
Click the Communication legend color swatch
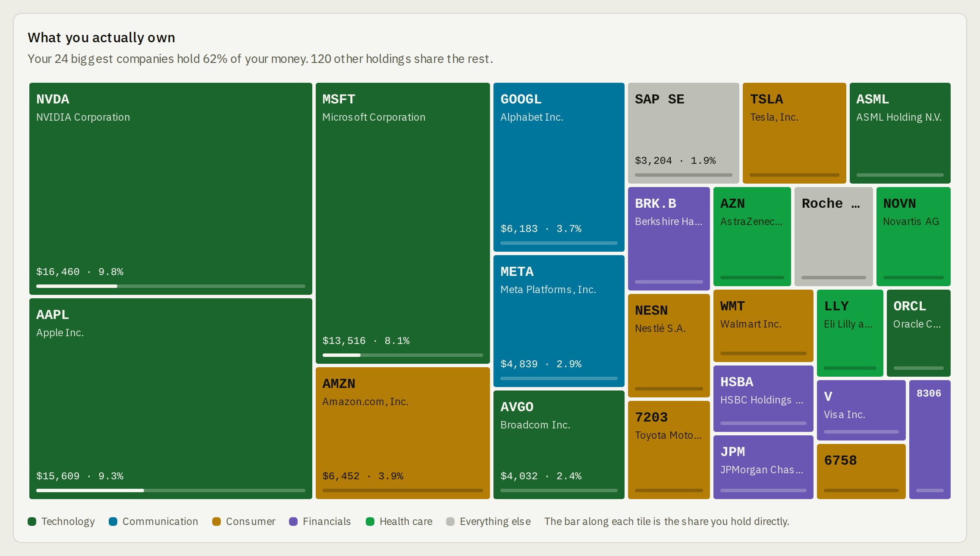[x=113, y=522]
